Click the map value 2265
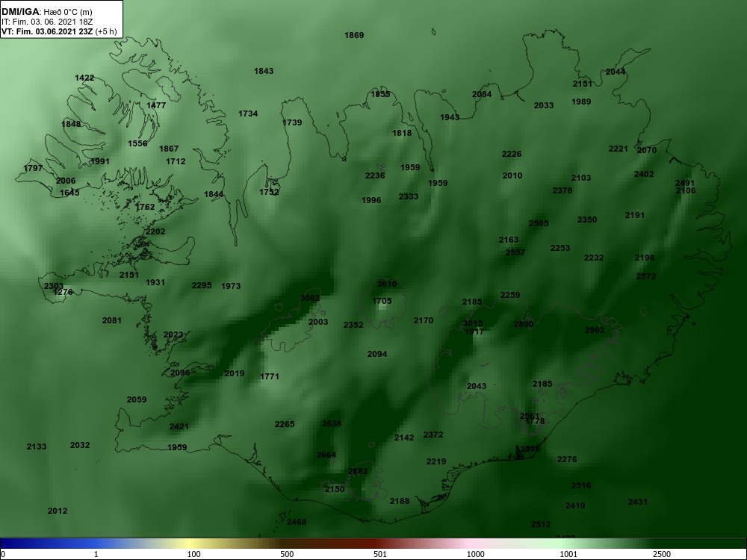Image resolution: width=747 pixels, height=560 pixels. (x=285, y=424)
